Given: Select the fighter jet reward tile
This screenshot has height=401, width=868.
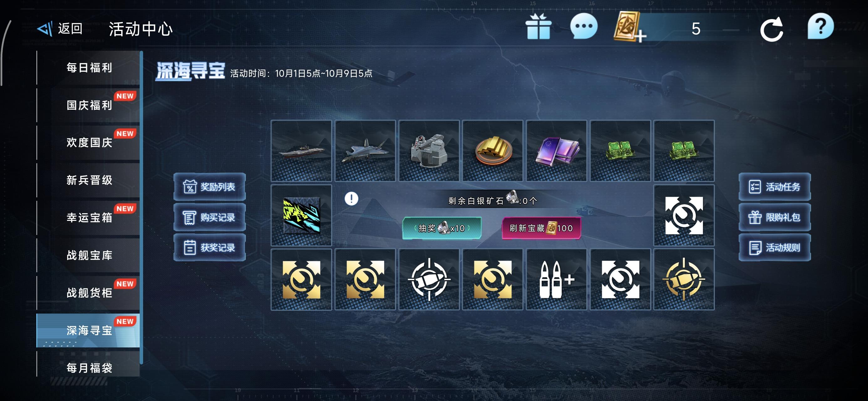Looking at the screenshot, I should (x=365, y=151).
